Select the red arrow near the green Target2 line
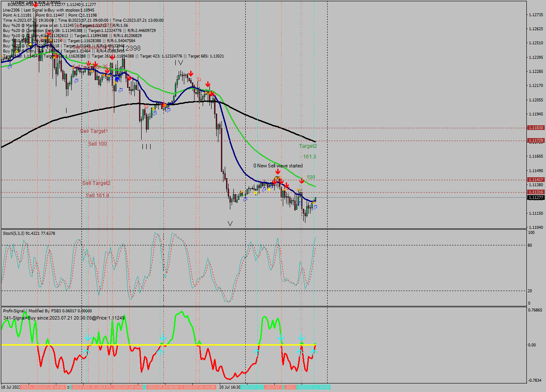 point(302,181)
